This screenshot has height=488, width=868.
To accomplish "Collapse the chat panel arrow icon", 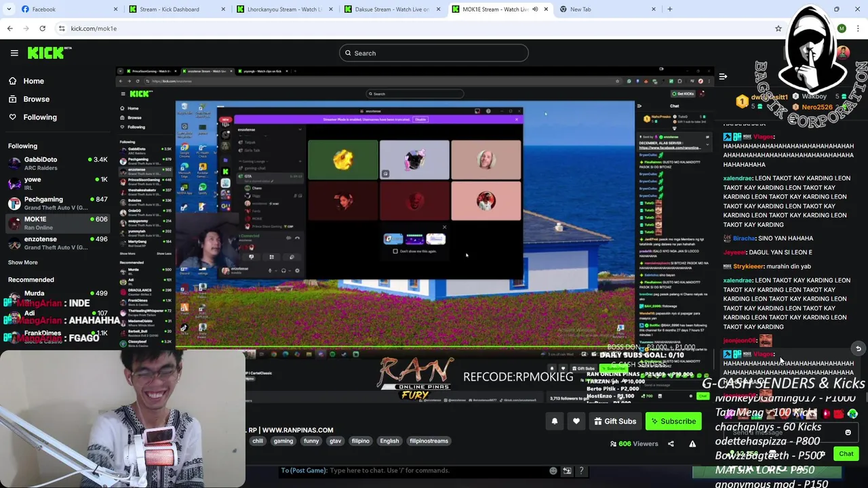I will click(723, 77).
